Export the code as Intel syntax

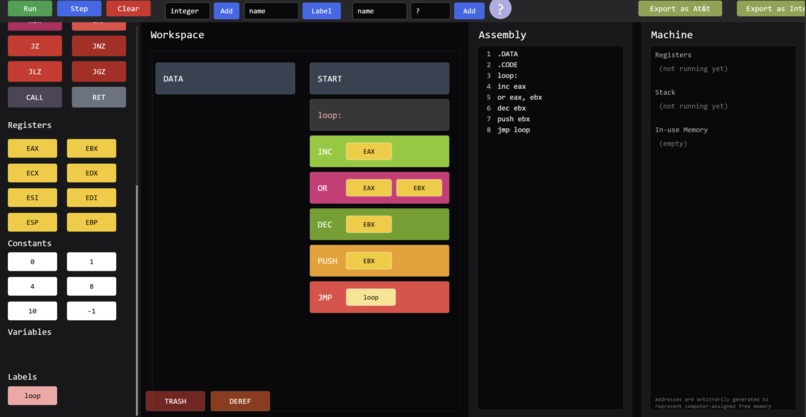click(771, 9)
